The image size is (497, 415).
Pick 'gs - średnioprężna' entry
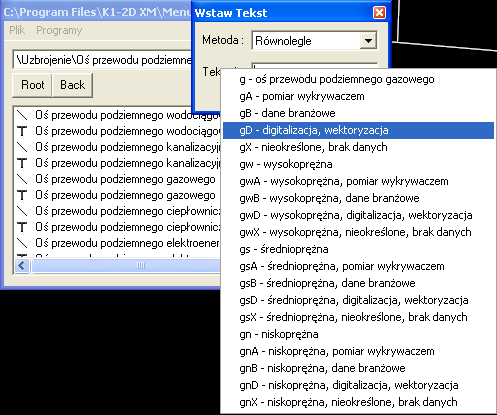(x=358, y=249)
